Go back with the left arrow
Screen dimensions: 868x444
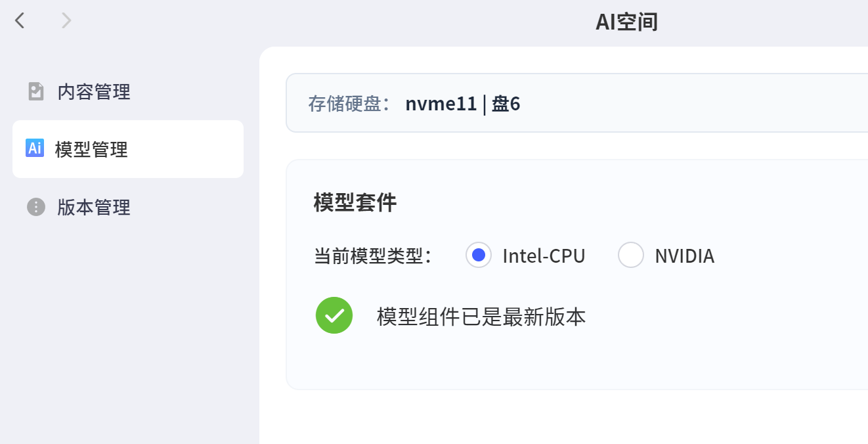point(20,21)
